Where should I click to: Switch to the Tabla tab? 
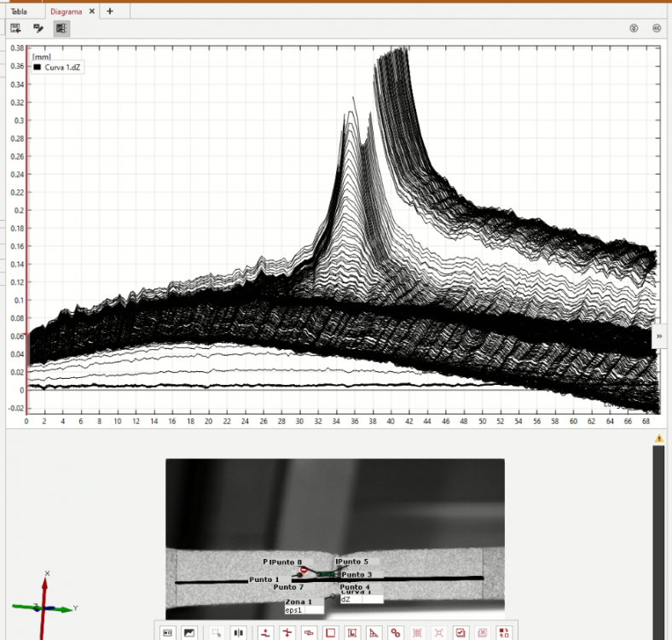pyautogui.click(x=19, y=11)
